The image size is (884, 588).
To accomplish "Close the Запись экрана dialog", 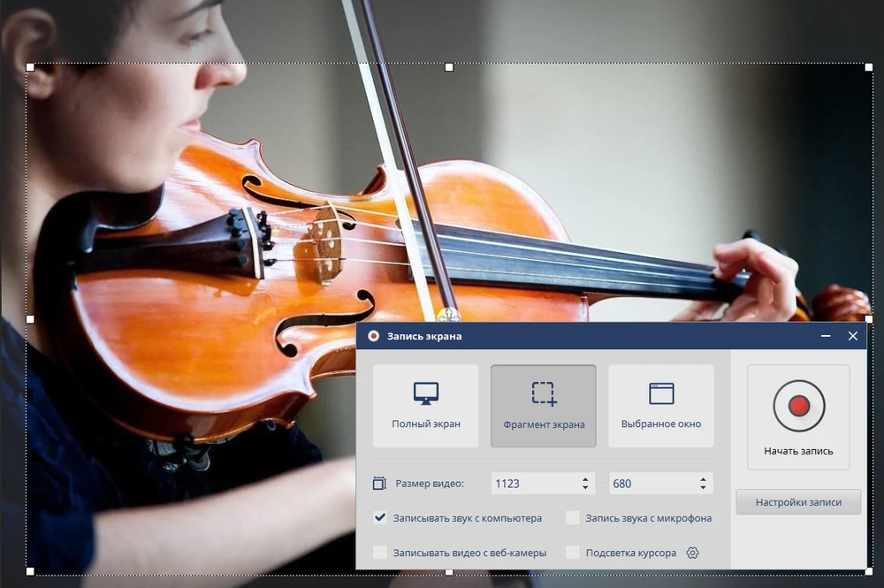I will 852,336.
